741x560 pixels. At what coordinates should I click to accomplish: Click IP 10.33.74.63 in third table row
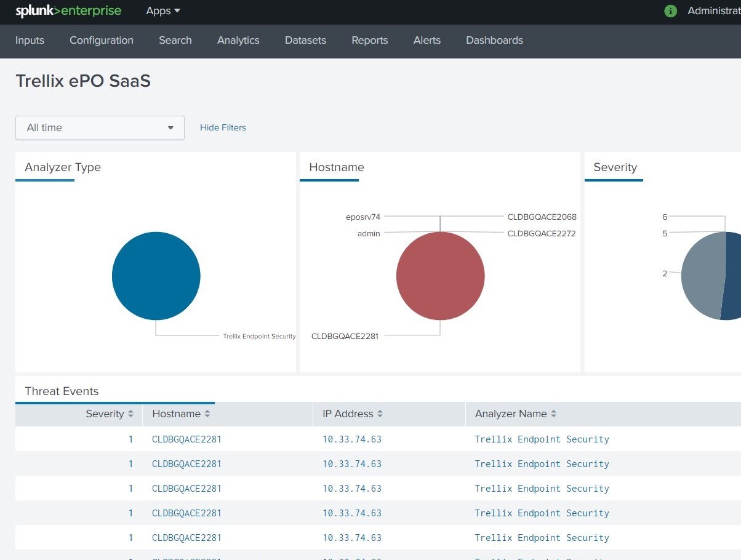(x=352, y=489)
